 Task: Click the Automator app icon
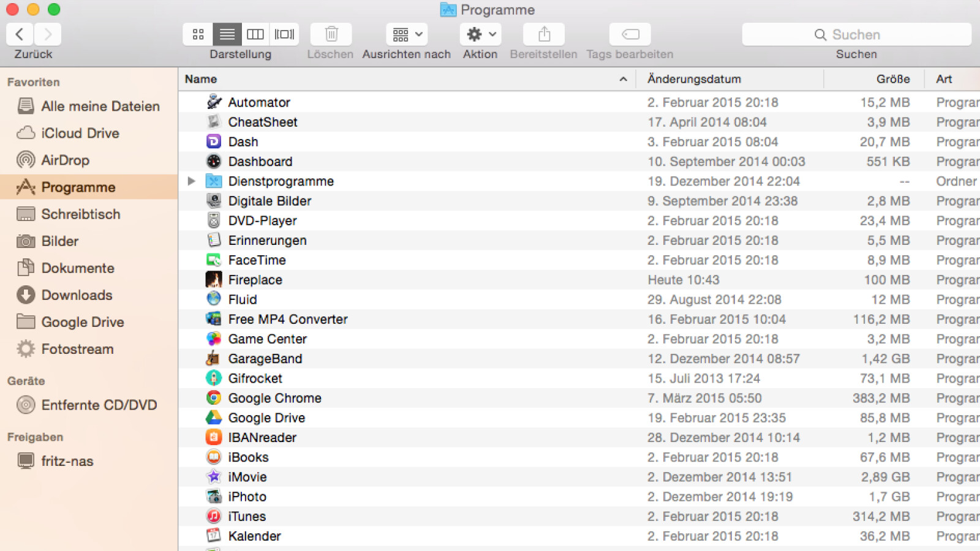(x=214, y=102)
